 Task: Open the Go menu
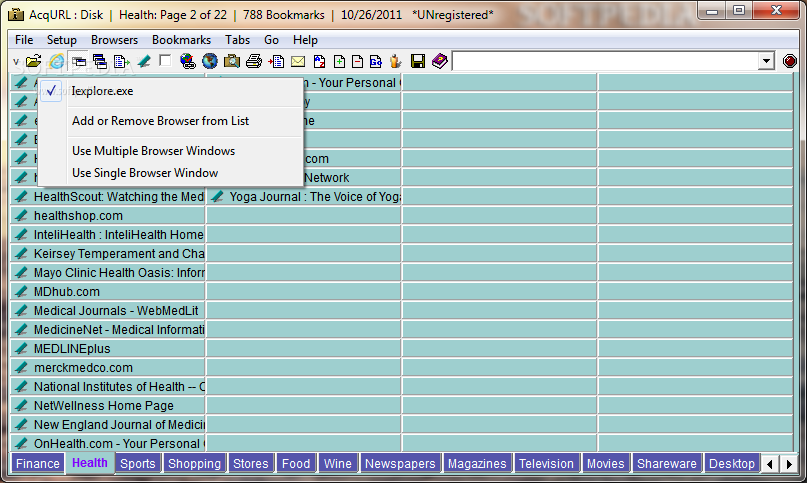[271, 40]
